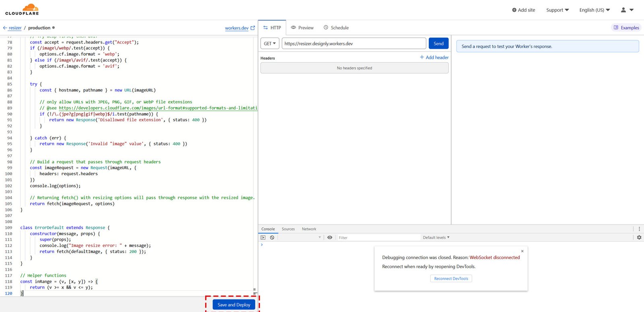Viewport: 644px width, 312px height.
Task: Close the debugging connection popup
Action: 522,251
